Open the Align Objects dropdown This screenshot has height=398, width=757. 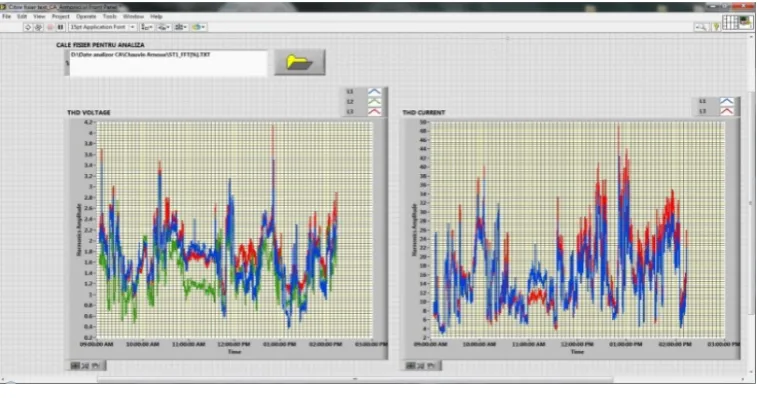coord(146,27)
